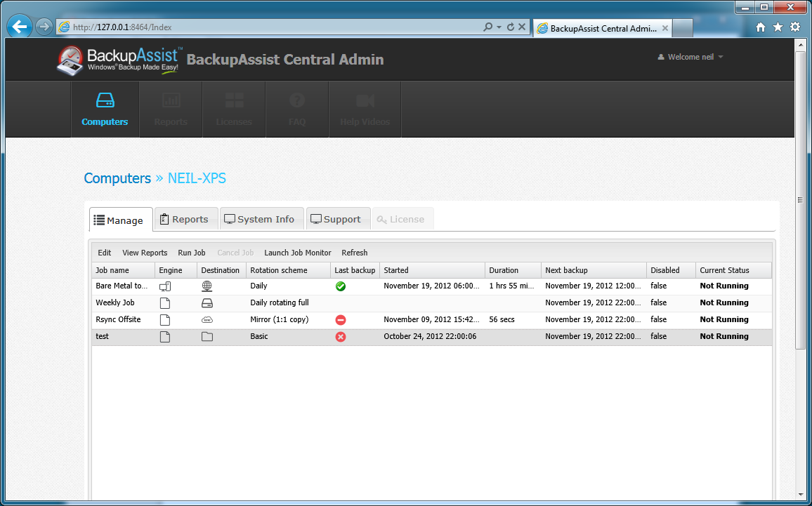This screenshot has width=812, height=506.
Task: Sort by Duration column header
Action: (x=513, y=270)
